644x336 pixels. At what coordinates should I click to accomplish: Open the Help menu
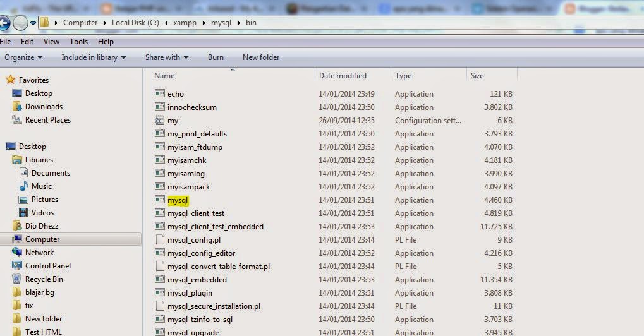click(106, 42)
